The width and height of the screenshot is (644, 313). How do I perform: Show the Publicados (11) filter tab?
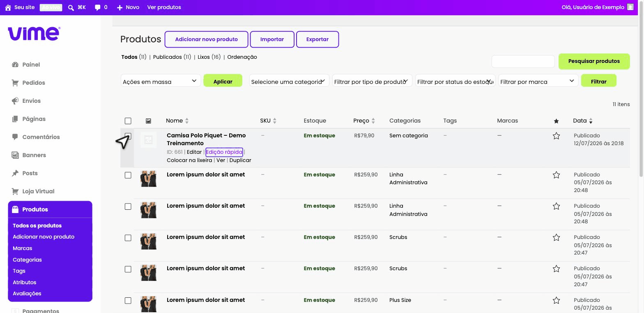(x=172, y=57)
